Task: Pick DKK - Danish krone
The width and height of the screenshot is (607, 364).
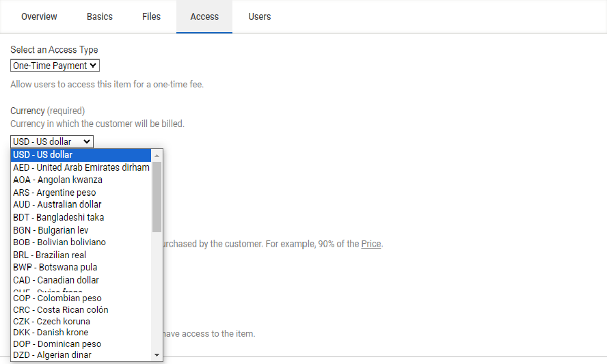Action: (x=81, y=333)
